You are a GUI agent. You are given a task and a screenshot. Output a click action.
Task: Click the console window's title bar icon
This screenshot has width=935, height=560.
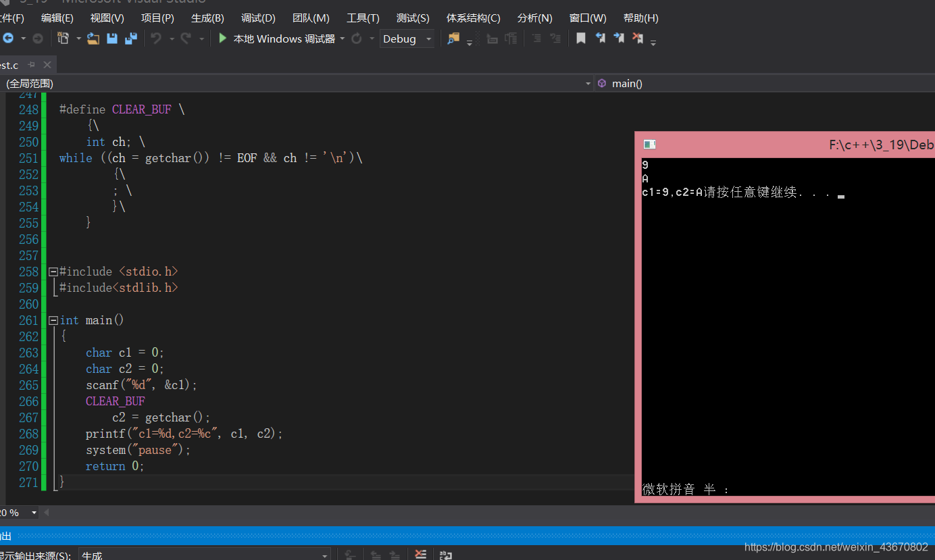pyautogui.click(x=650, y=145)
